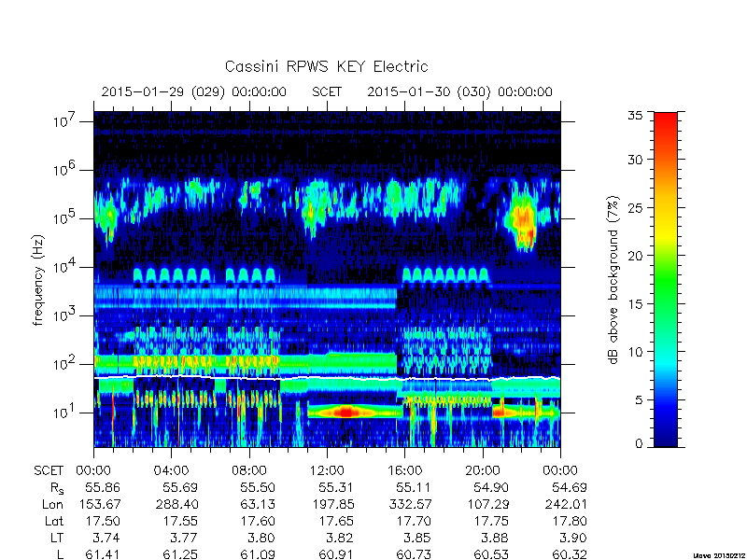The height and width of the screenshot is (560, 747).
Task: Click the intense red emission near 10^5 Hz at 22:00
Action: [x=524, y=223]
